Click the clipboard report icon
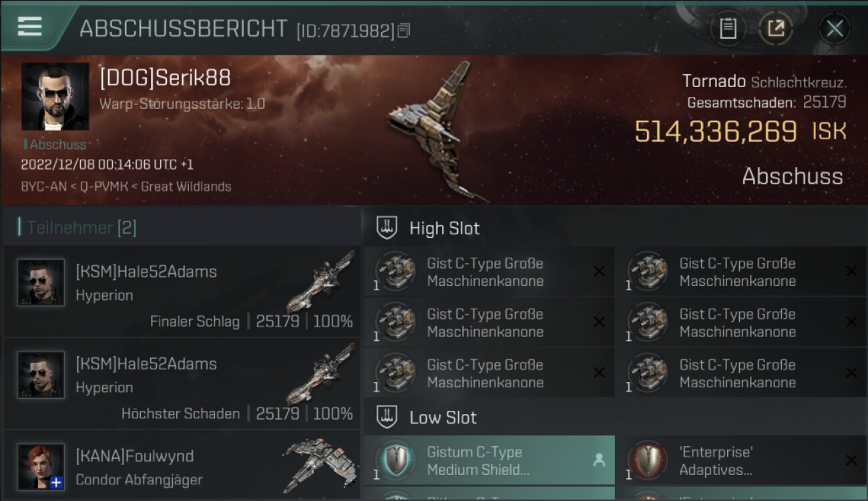The width and height of the screenshot is (868, 501). pos(728,29)
